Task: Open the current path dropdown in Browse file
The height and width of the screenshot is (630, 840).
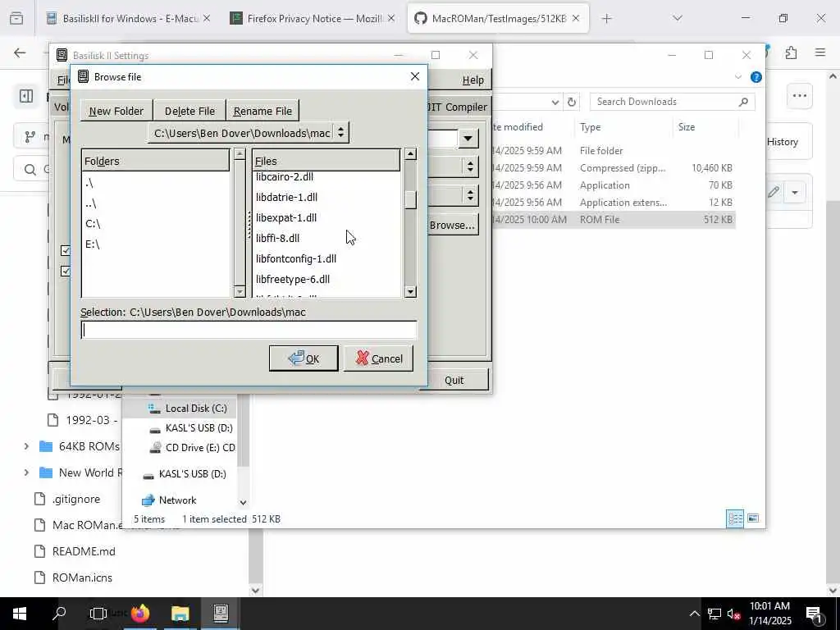Action: (x=248, y=133)
